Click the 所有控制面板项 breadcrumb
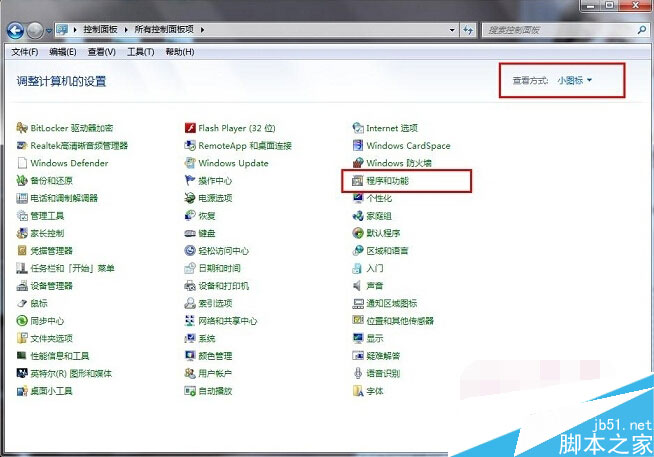 [x=164, y=29]
